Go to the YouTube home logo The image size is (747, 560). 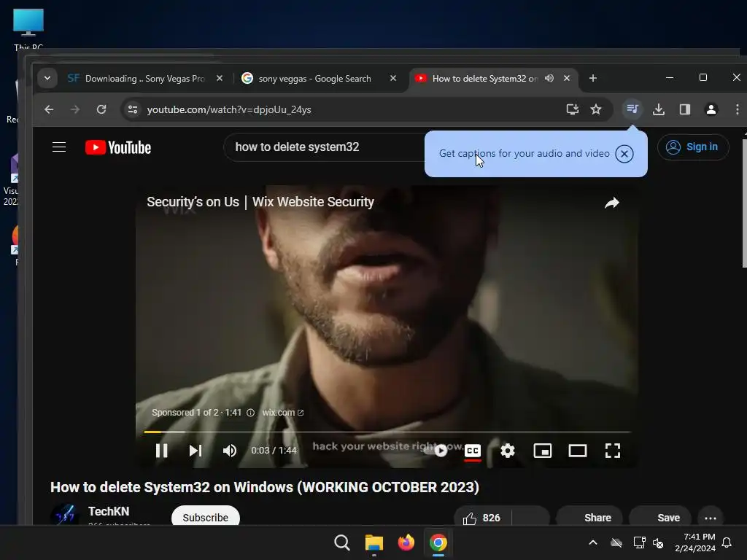pos(118,147)
